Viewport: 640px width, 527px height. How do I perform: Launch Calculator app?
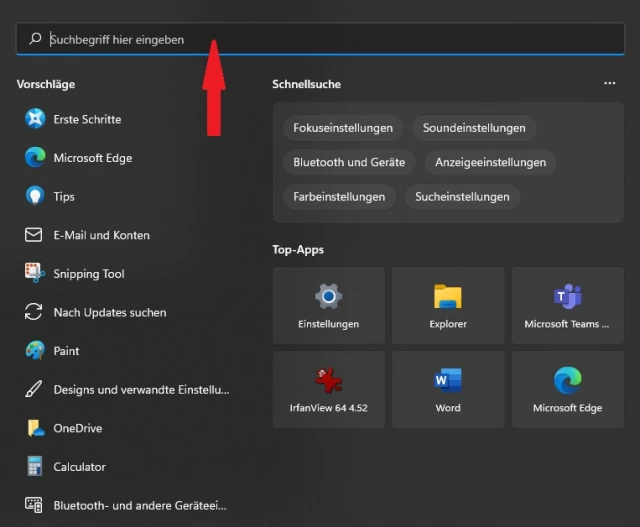[x=79, y=467]
